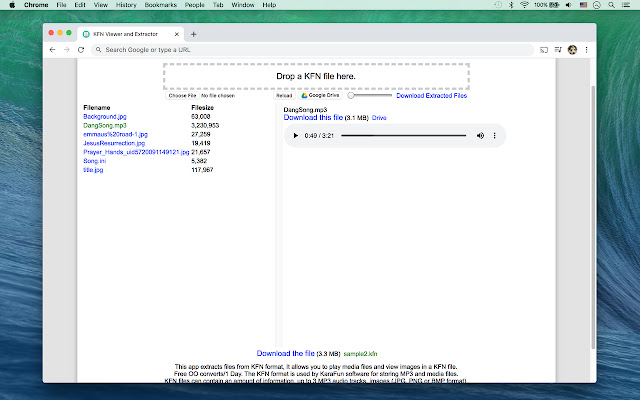This screenshot has height=400, width=640.
Task: Open DangSong.mp3 in the file list
Action: point(105,126)
